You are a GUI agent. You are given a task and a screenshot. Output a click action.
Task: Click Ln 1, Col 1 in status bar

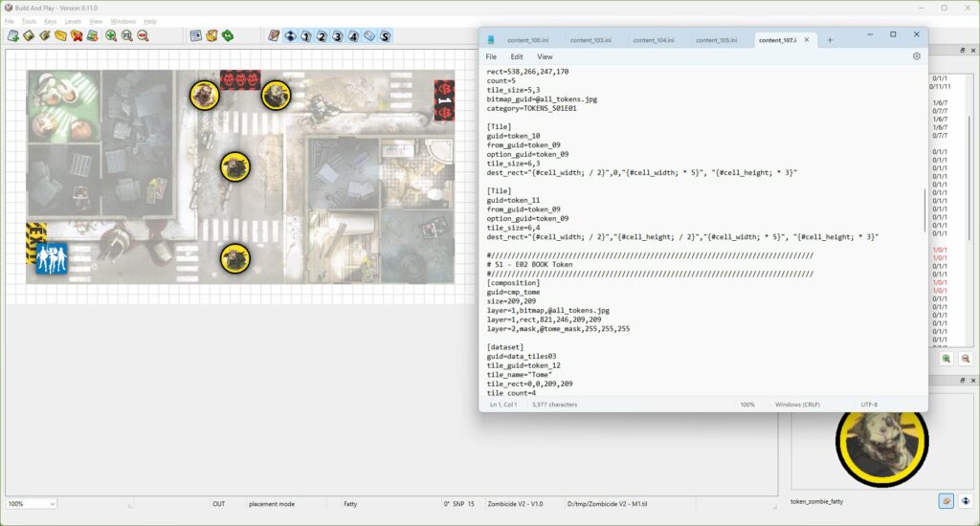coord(502,405)
